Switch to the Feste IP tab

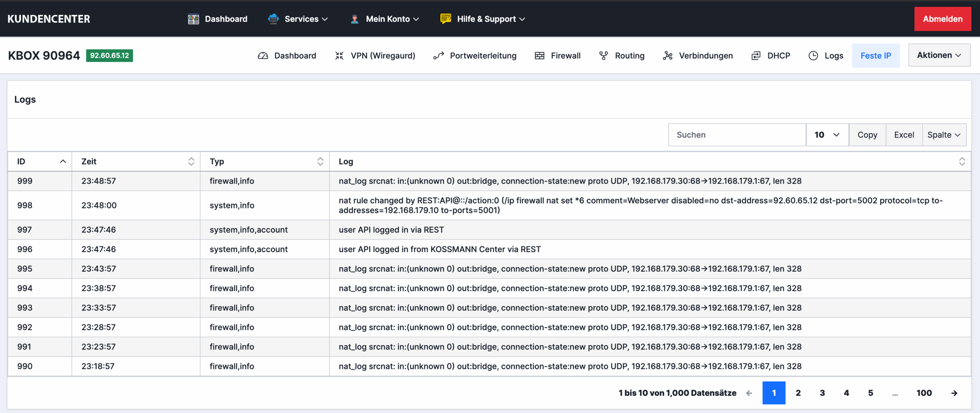pos(875,56)
